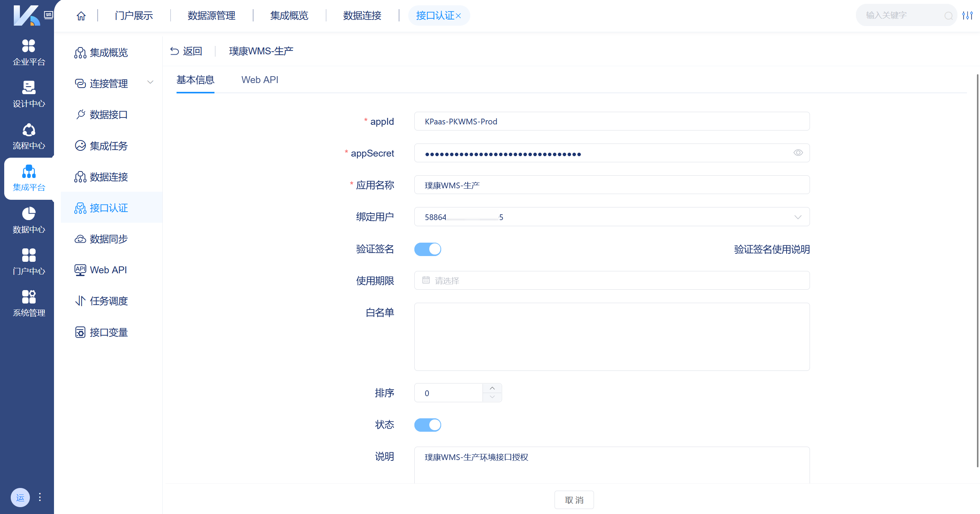Turn off the 状态 switch

[x=428, y=425]
